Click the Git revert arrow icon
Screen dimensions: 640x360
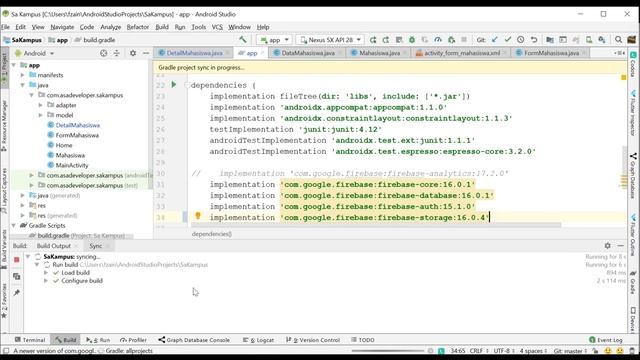533,40
